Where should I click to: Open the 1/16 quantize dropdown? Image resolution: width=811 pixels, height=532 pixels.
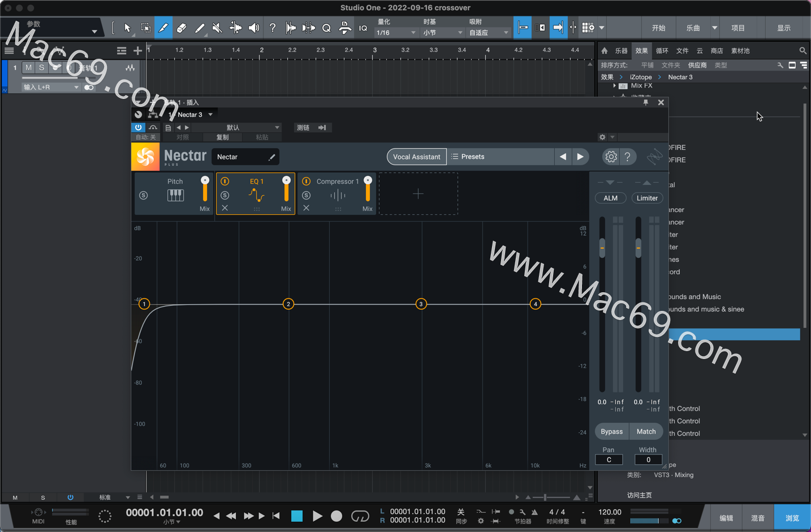(x=396, y=33)
